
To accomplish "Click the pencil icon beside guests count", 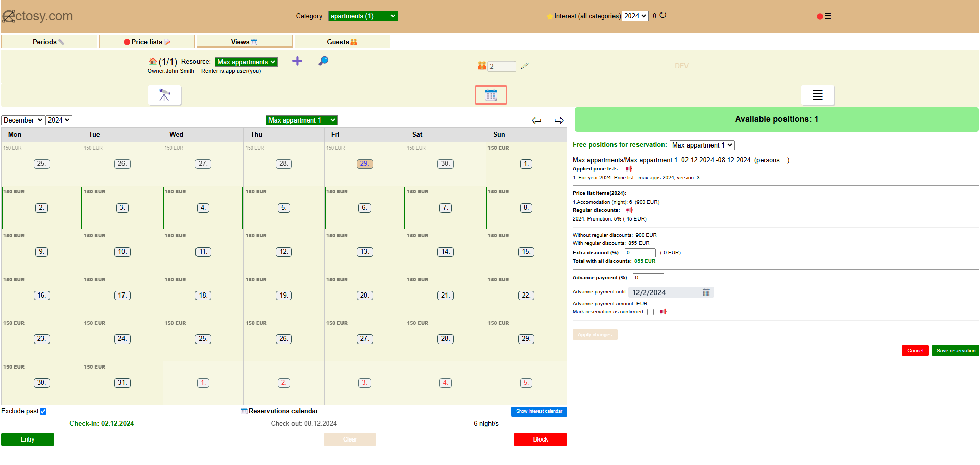I will click(x=524, y=66).
